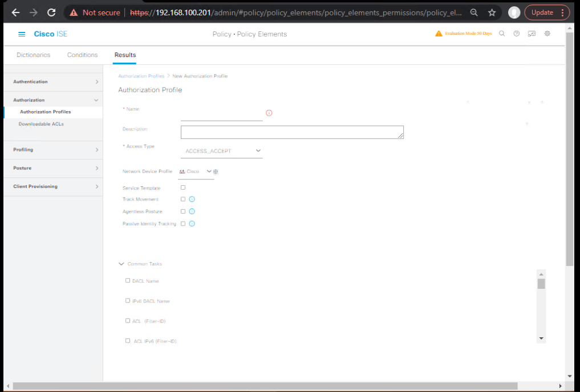Click the Agentless Posture info icon
This screenshot has height=392, width=580.
click(192, 211)
